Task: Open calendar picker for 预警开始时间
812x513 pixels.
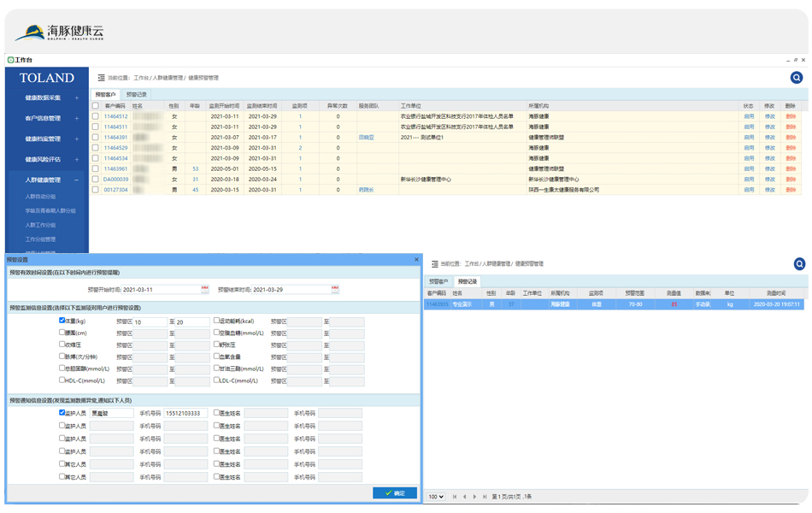Action: [x=205, y=289]
